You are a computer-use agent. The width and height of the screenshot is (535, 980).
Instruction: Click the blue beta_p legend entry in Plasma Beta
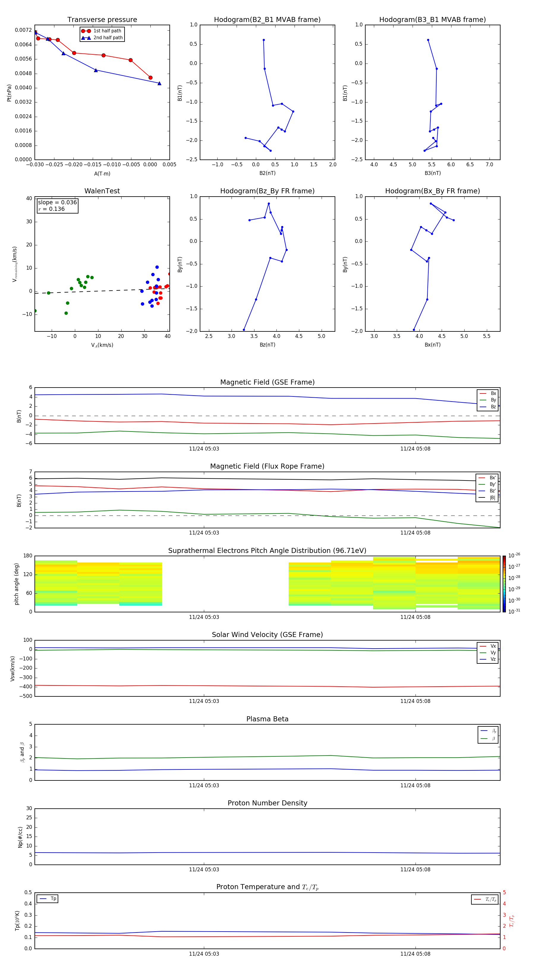[488, 731]
